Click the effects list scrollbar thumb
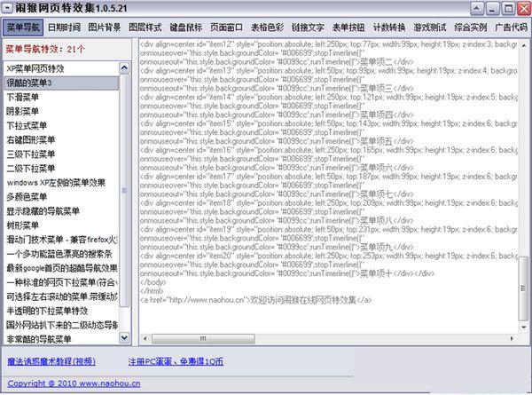The height and width of the screenshot is (395, 532). coord(124,191)
